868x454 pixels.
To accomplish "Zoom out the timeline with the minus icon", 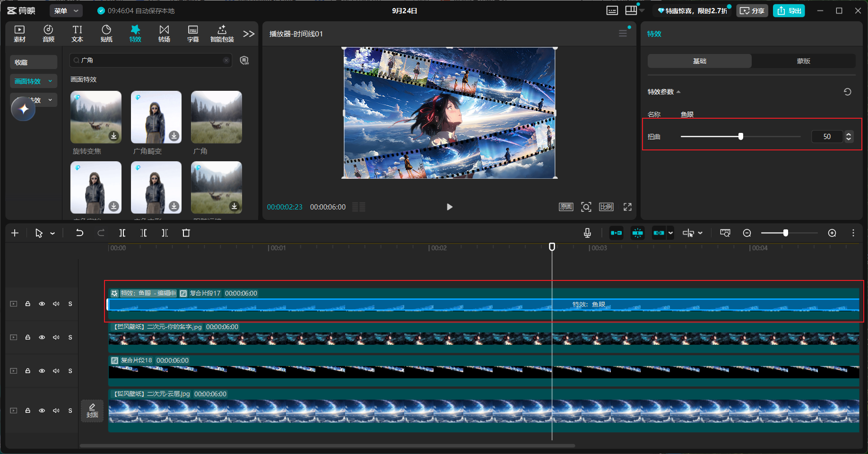I will [x=747, y=233].
